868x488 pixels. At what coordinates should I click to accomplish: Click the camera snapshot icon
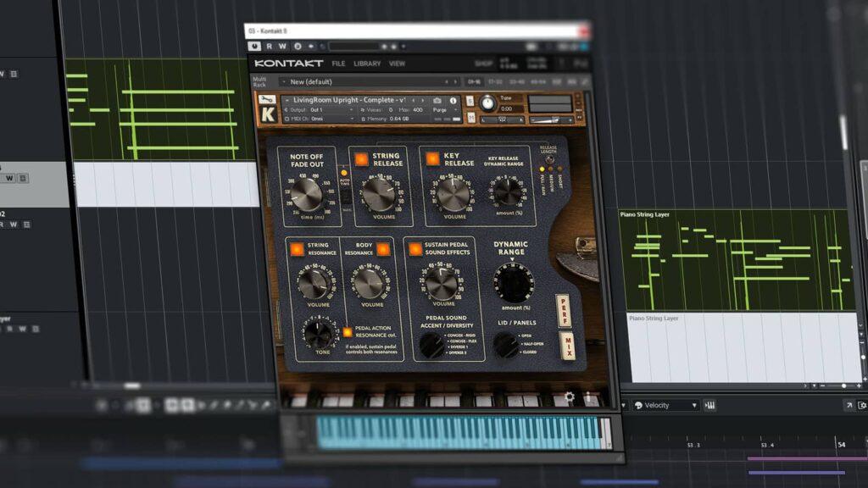click(437, 100)
